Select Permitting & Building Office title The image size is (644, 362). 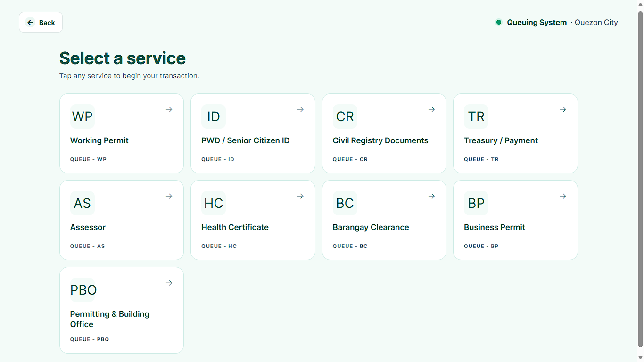pos(110,319)
